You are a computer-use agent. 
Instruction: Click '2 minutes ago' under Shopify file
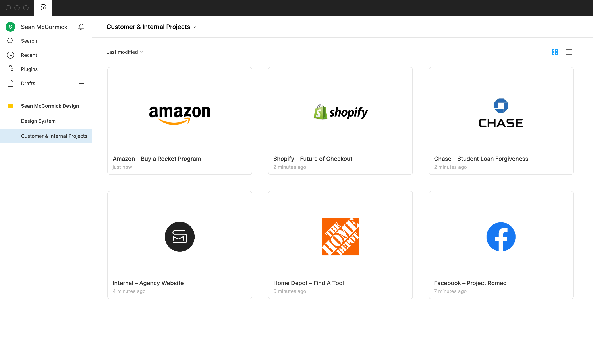click(290, 167)
